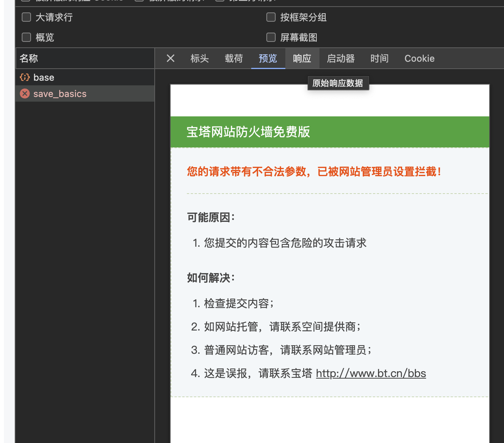The image size is (504, 443).
Task: Click the JSON icon beside base
Action: click(25, 77)
